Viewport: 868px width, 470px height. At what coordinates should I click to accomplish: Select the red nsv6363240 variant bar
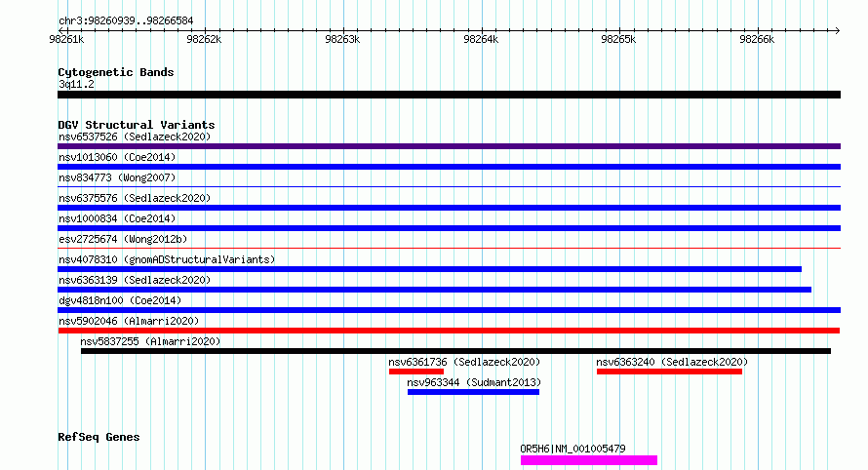(669, 372)
